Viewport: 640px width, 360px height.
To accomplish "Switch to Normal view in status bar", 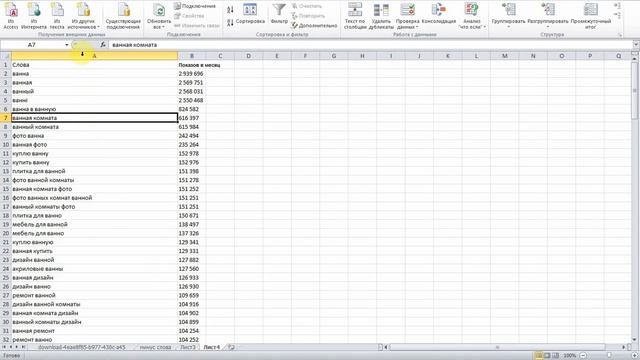I will (539, 356).
